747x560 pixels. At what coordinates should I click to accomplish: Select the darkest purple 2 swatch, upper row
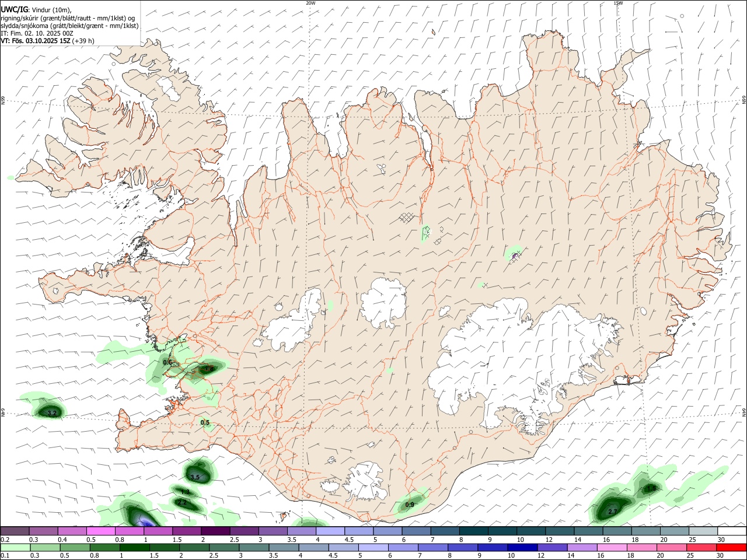click(215, 531)
